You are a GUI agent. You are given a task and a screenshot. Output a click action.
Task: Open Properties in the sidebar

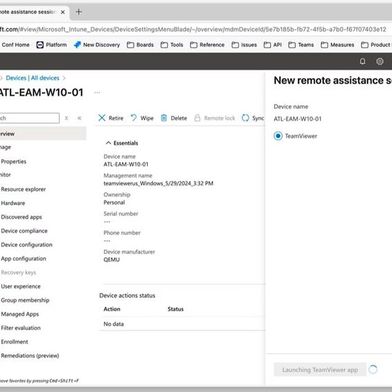[14, 162]
